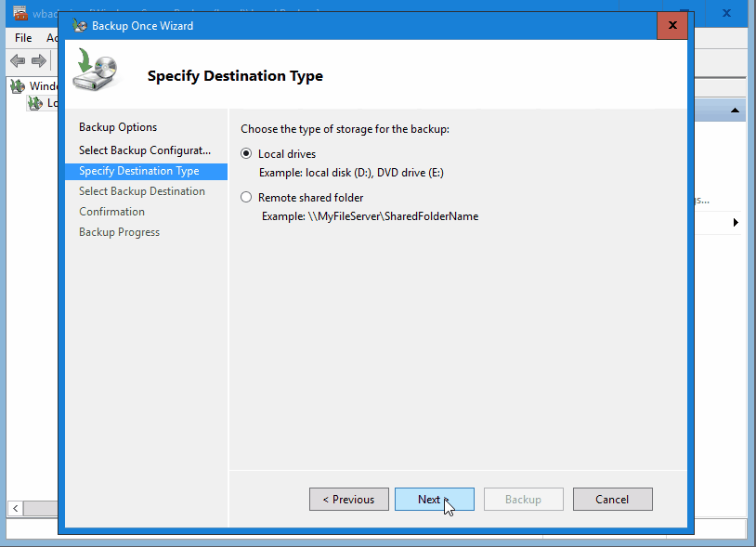Click the Next button
Viewport: 756px width, 547px height.
434,499
